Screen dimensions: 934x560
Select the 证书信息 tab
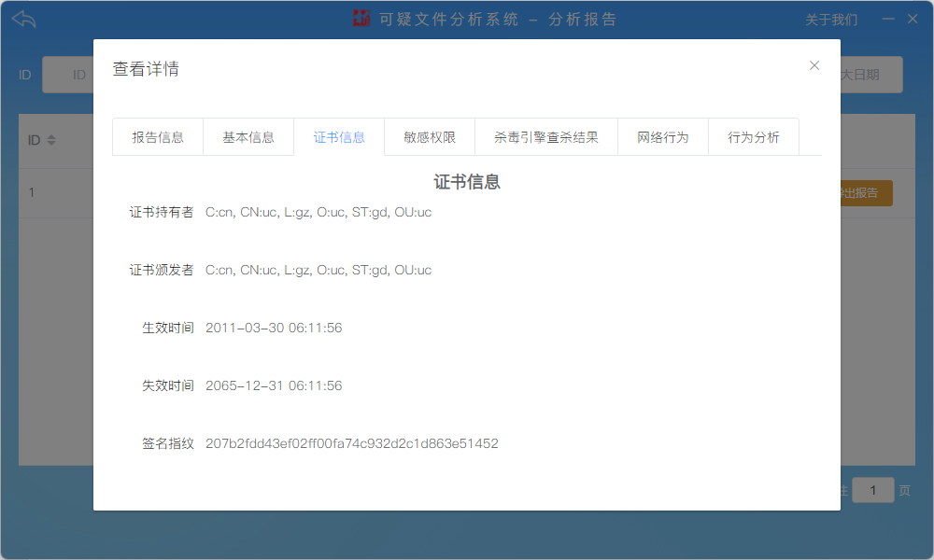tap(339, 137)
